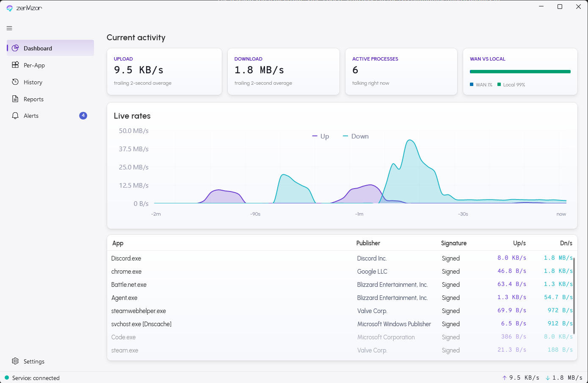The width and height of the screenshot is (588, 383).
Task: Click the Discord Inc. publisher cell
Action: [x=372, y=258]
